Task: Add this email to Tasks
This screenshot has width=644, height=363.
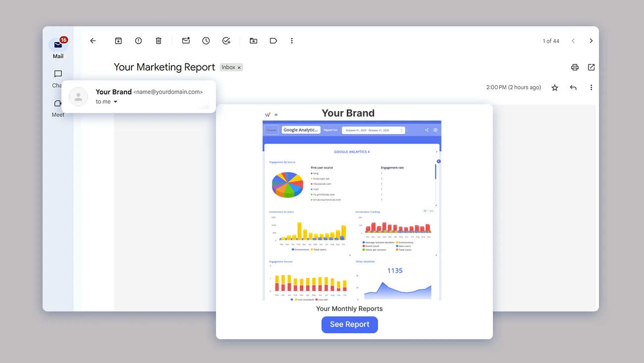Action: (226, 41)
